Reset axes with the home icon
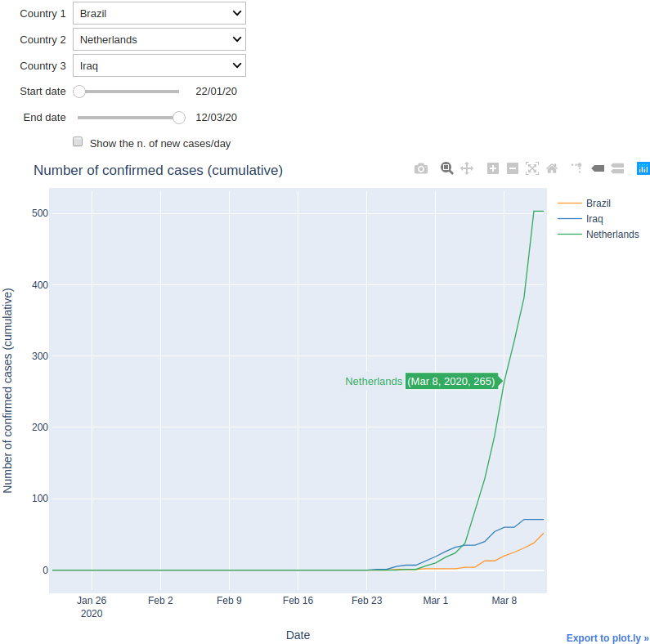This screenshot has height=644, width=650. coord(552,168)
